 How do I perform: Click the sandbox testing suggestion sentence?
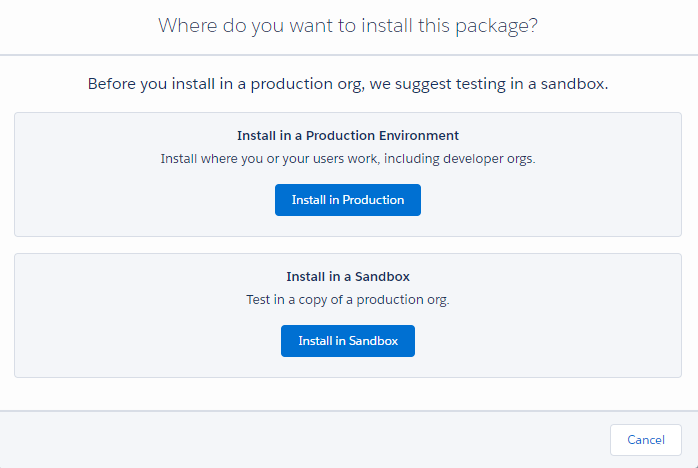point(348,84)
